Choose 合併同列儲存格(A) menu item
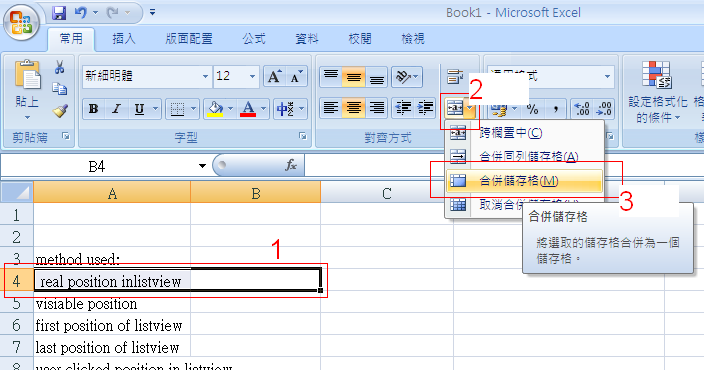The image size is (704, 370). pyautogui.click(x=524, y=156)
